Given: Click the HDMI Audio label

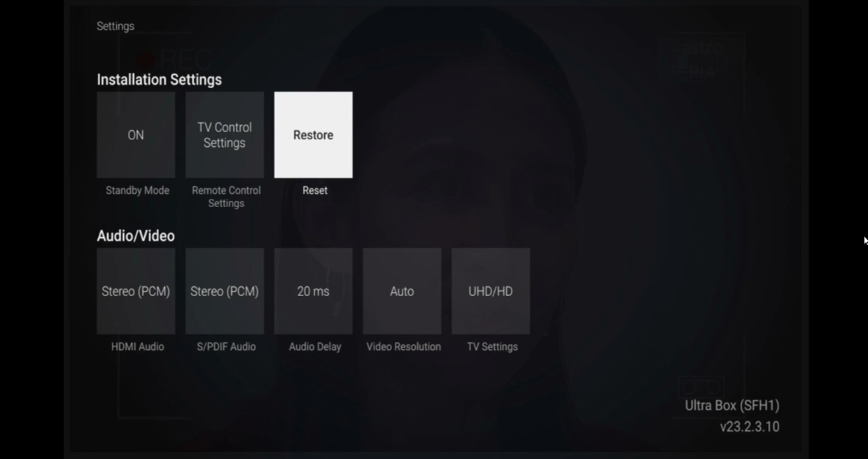Looking at the screenshot, I should (137, 346).
